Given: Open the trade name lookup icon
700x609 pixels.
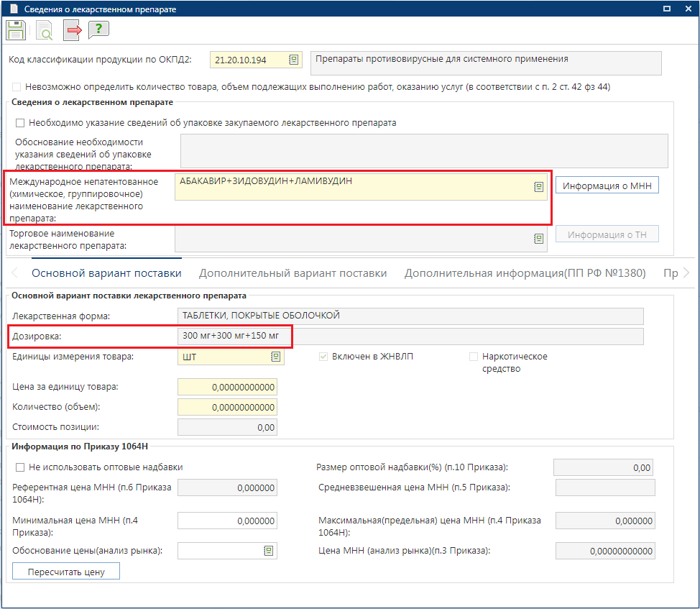Looking at the screenshot, I should coord(539,239).
